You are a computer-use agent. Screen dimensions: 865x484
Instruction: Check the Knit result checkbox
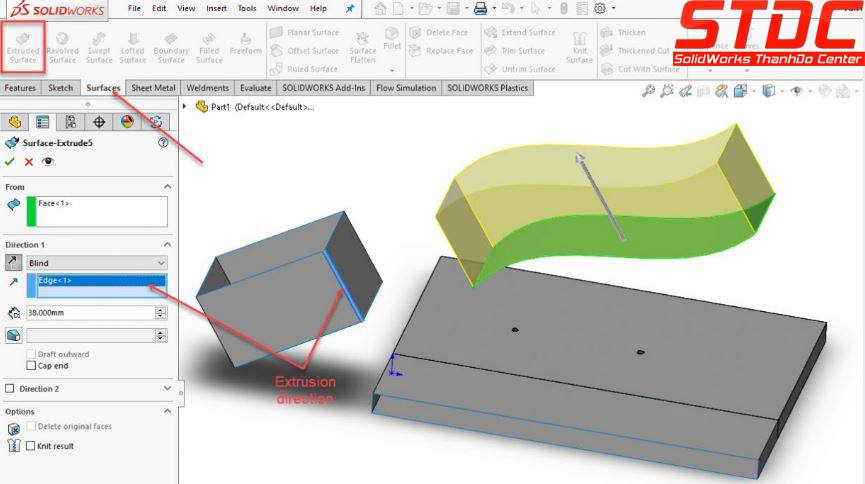coord(31,446)
